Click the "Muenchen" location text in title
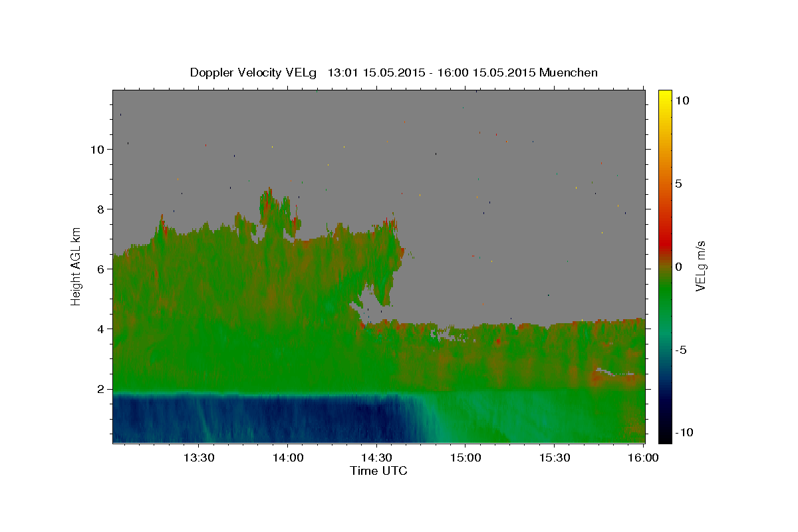Screen dimensions: 798x532 click(x=569, y=72)
